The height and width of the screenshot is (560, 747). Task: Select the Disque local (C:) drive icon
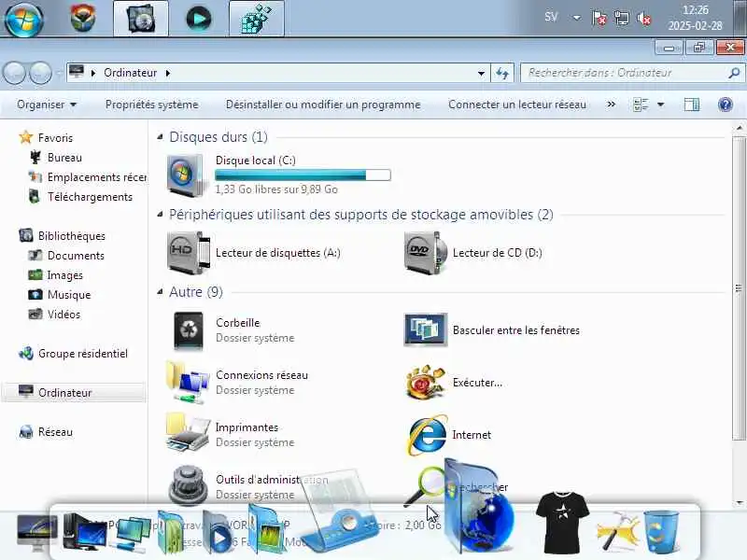click(186, 175)
